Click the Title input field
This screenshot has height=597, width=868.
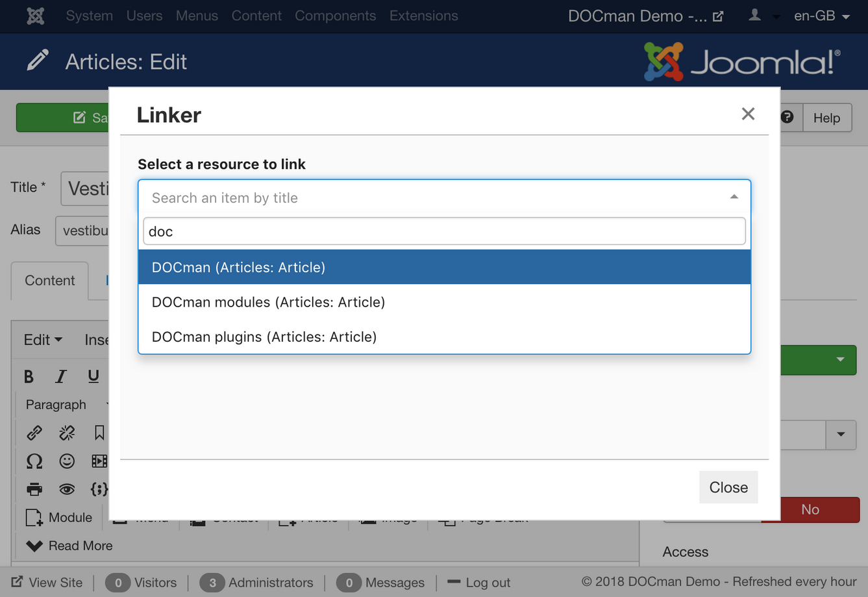coord(84,189)
